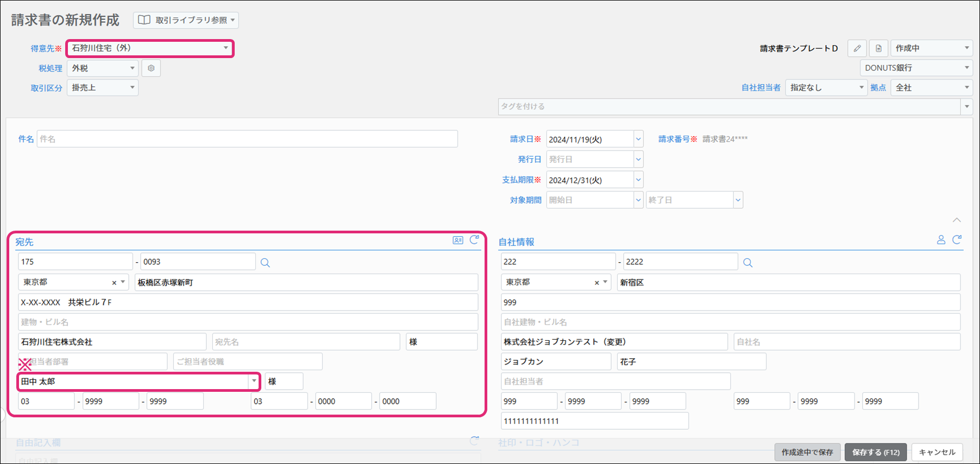
Task: Click the 作成途中で保存 button
Action: coord(807,452)
